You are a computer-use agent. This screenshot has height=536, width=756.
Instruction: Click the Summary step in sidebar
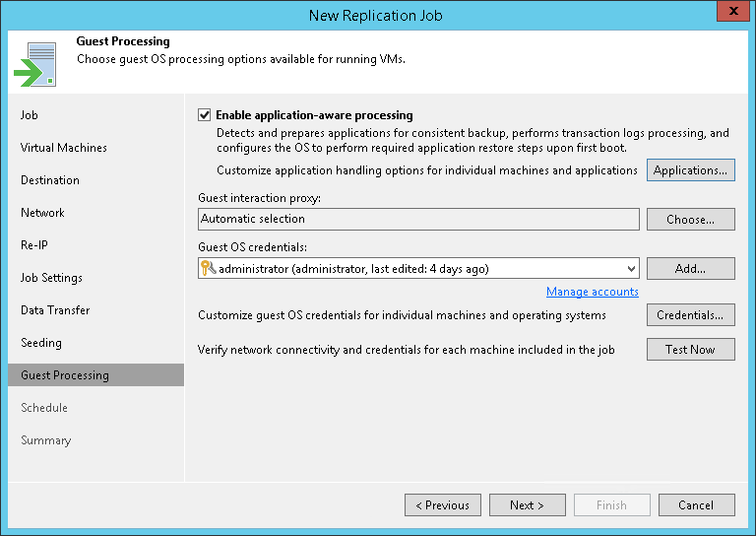click(46, 440)
